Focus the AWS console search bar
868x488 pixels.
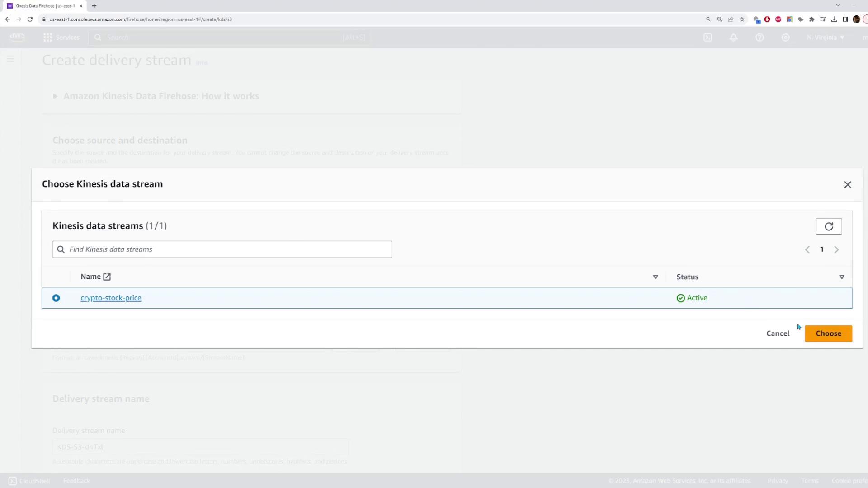[x=230, y=38]
